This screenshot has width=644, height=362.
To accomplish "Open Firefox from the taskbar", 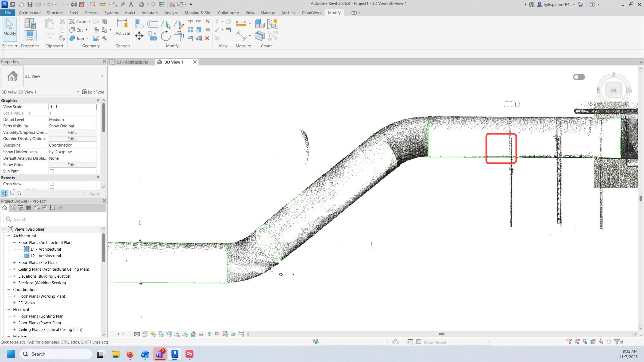I will [x=130, y=354].
